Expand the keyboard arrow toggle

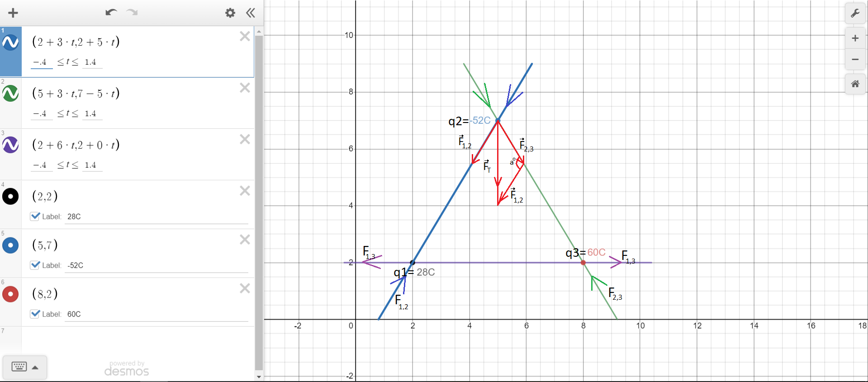pyautogui.click(x=35, y=367)
